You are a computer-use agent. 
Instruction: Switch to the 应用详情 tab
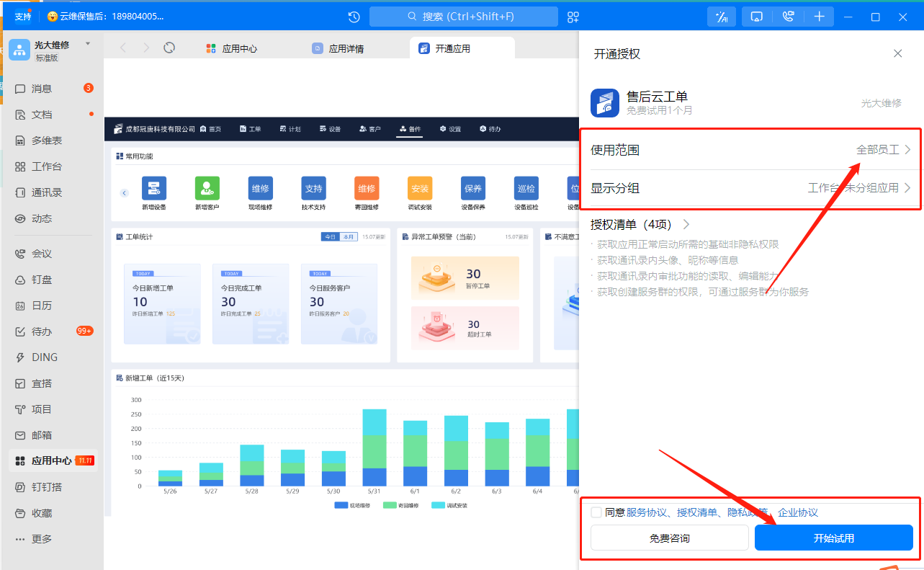[x=338, y=49]
